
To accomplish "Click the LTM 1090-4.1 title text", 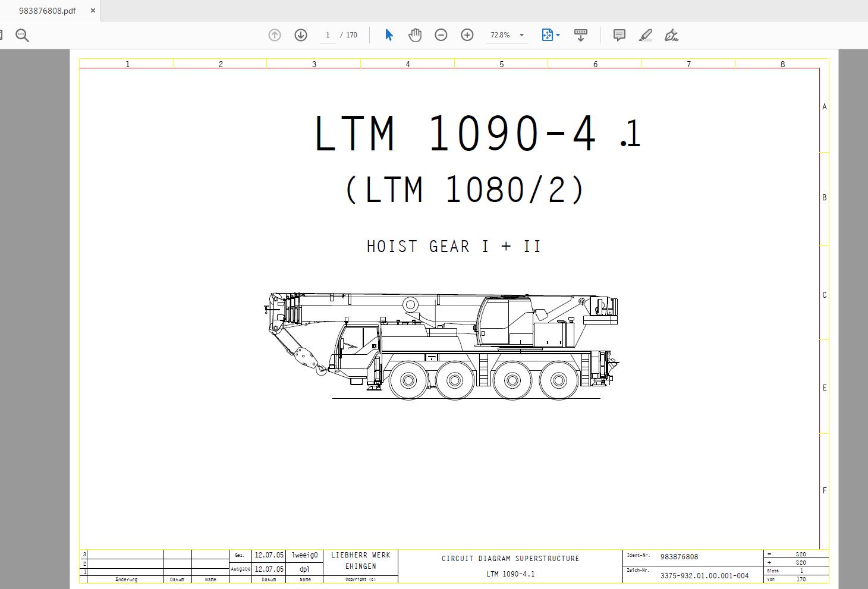I will point(477,133).
